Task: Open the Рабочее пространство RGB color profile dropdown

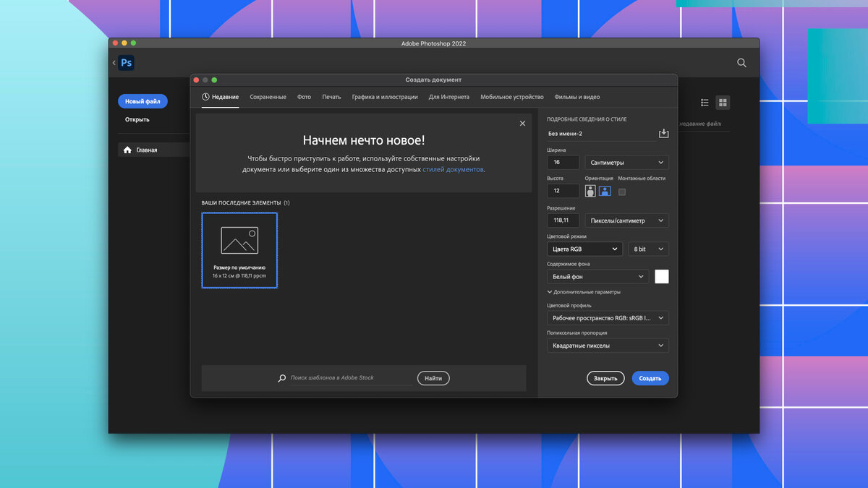Action: pos(608,318)
